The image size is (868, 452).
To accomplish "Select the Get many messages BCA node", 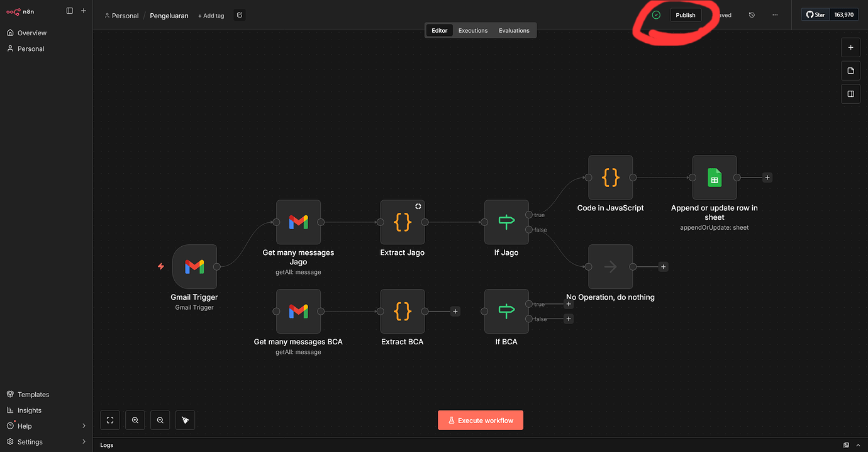I will (299, 312).
